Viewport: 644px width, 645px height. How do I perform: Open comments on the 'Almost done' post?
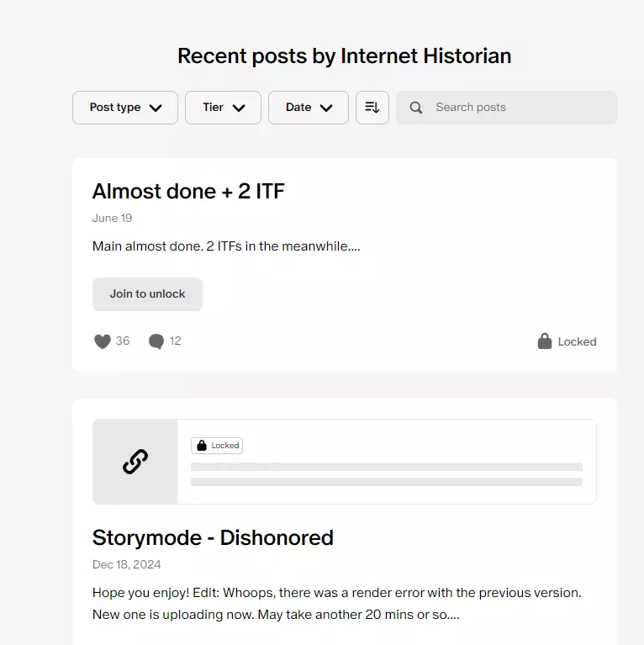156,341
